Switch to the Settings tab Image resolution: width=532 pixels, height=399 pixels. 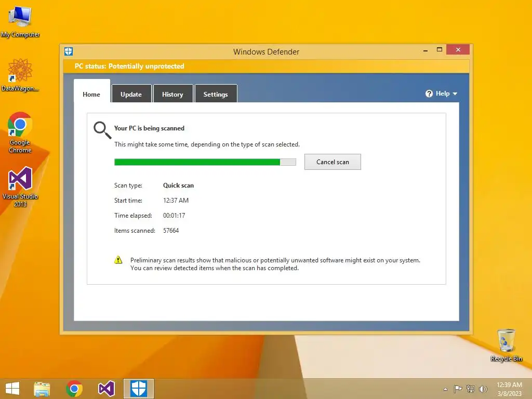pyautogui.click(x=216, y=94)
